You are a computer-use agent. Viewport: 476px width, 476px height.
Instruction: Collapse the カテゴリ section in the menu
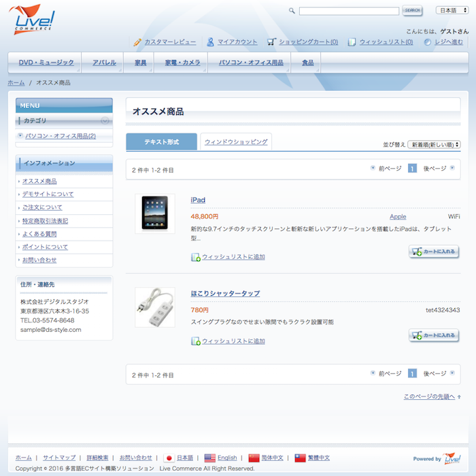[105, 120]
